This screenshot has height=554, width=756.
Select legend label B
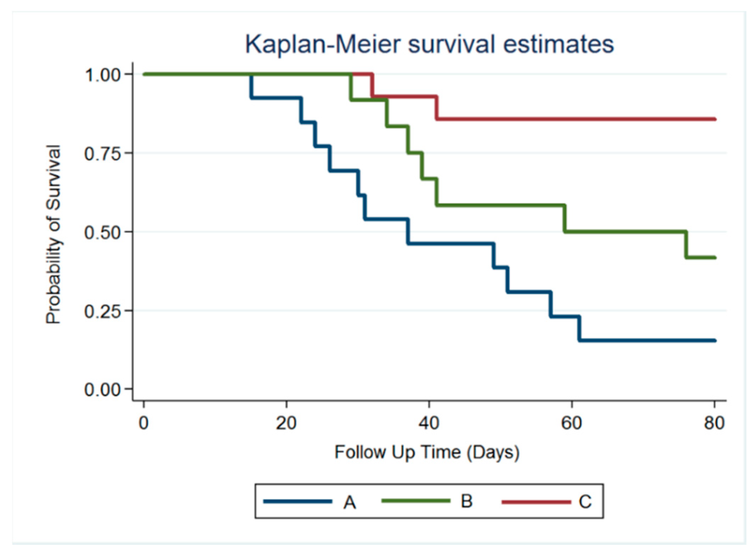coord(467,501)
